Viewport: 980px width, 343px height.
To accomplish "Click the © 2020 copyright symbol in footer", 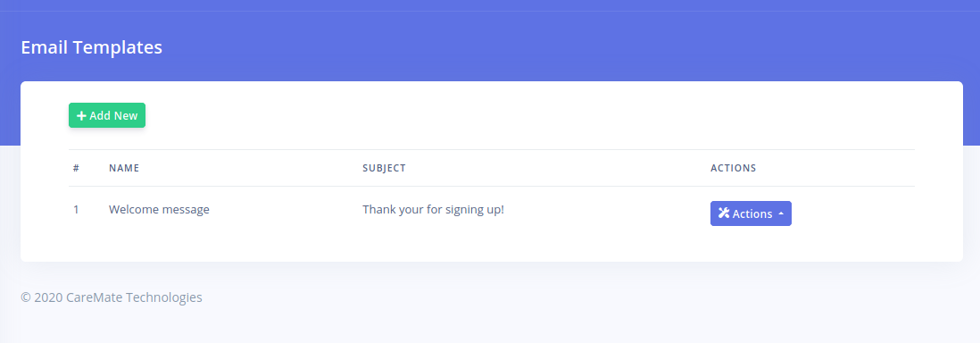I will click(26, 297).
